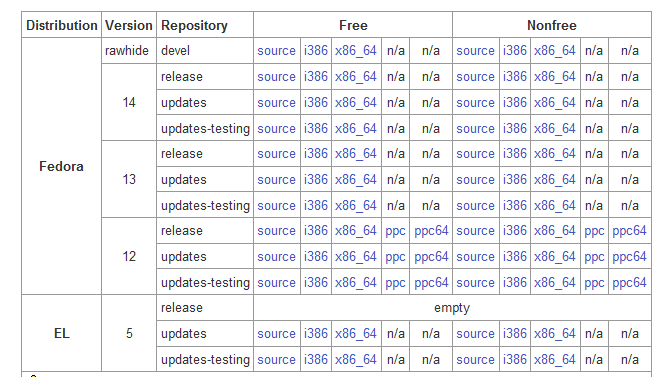Click Nonfree x86_64 link in Fedora 13 release row
The height and width of the screenshot is (377, 663).
coord(554,153)
